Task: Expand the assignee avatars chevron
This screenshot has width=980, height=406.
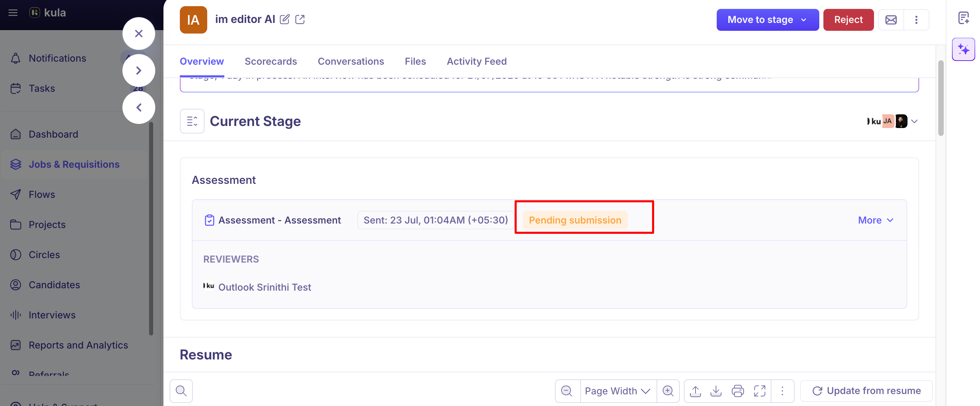Action: click(915, 121)
